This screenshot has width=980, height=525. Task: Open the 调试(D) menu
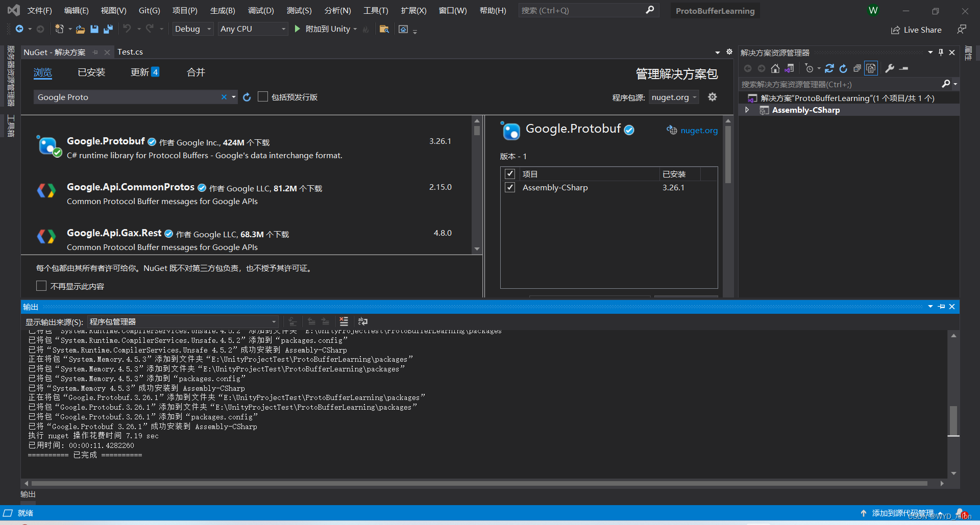(x=261, y=10)
